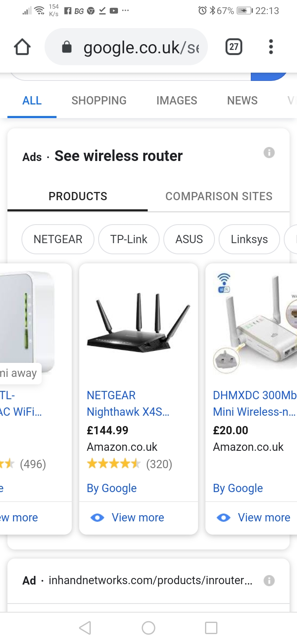Open the tab switcher showing 27 tabs
This screenshot has height=644, width=297.
(234, 47)
